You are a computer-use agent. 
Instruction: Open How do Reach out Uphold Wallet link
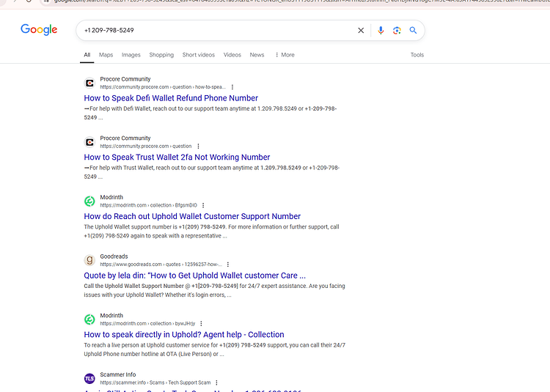click(192, 216)
